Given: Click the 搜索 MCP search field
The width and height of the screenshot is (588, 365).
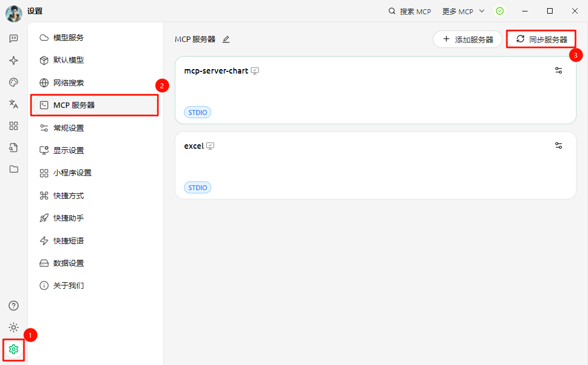Looking at the screenshot, I should tap(409, 11).
